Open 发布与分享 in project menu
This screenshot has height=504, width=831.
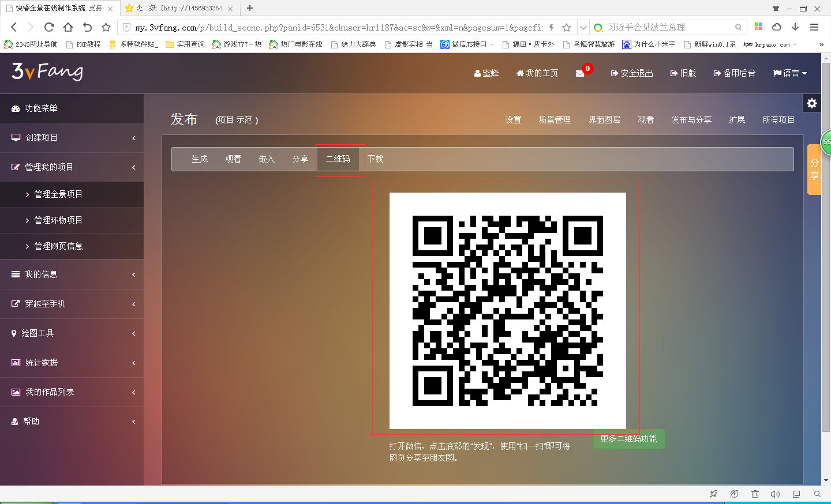click(x=691, y=120)
